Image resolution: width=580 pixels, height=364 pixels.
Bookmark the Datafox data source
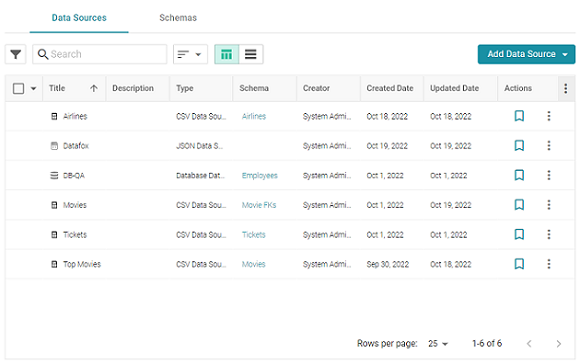click(519, 145)
